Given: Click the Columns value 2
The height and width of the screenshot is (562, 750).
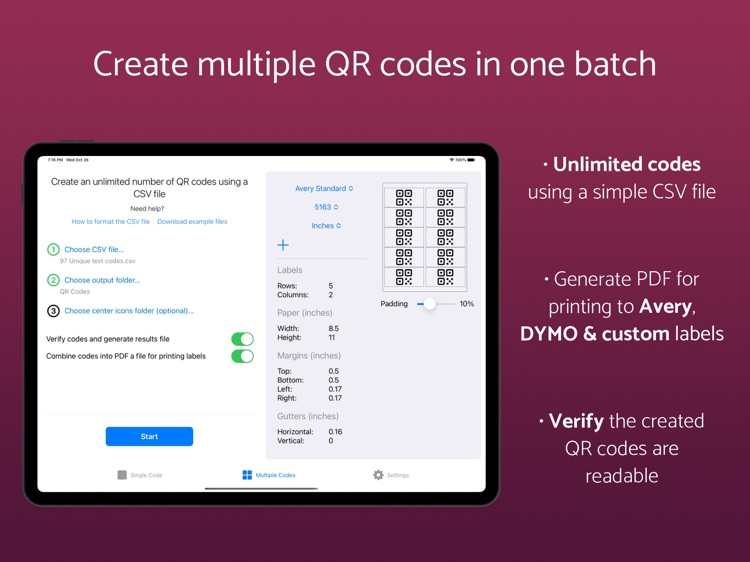Looking at the screenshot, I should click(x=331, y=295).
